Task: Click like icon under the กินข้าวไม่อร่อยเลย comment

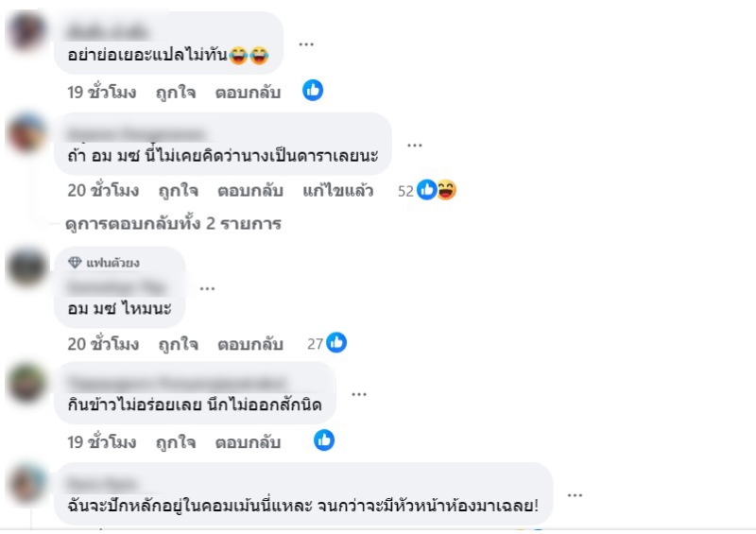Action: (x=324, y=439)
